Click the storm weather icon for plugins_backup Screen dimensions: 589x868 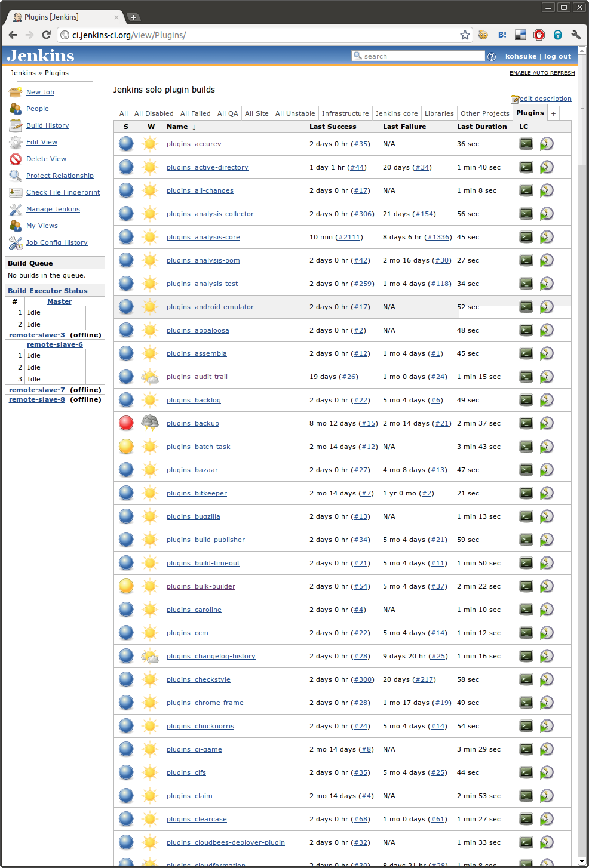tap(150, 423)
